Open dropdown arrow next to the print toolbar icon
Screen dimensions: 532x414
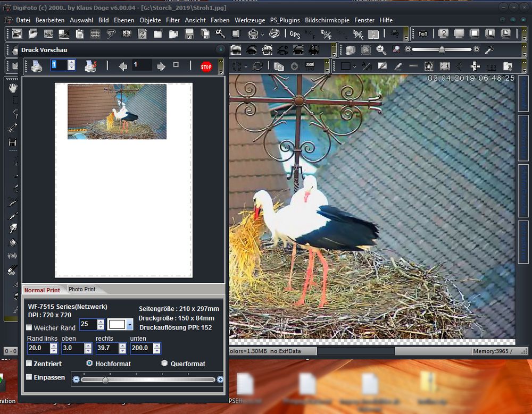(262, 35)
